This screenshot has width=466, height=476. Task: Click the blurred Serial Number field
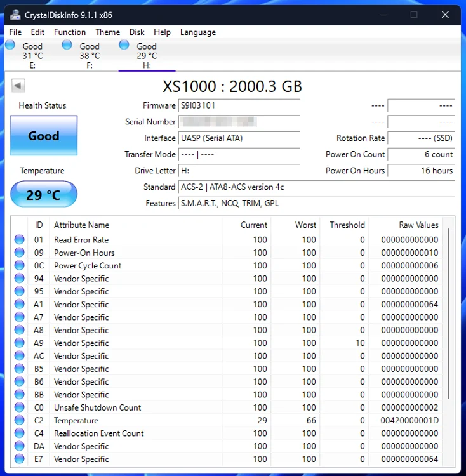click(239, 122)
